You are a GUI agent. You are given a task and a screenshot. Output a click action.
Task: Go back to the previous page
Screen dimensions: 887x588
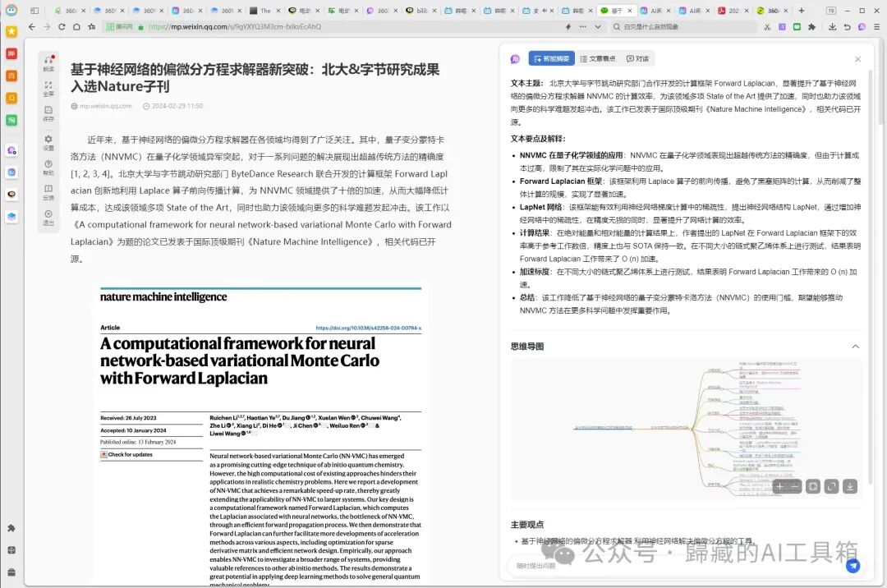pos(32,26)
